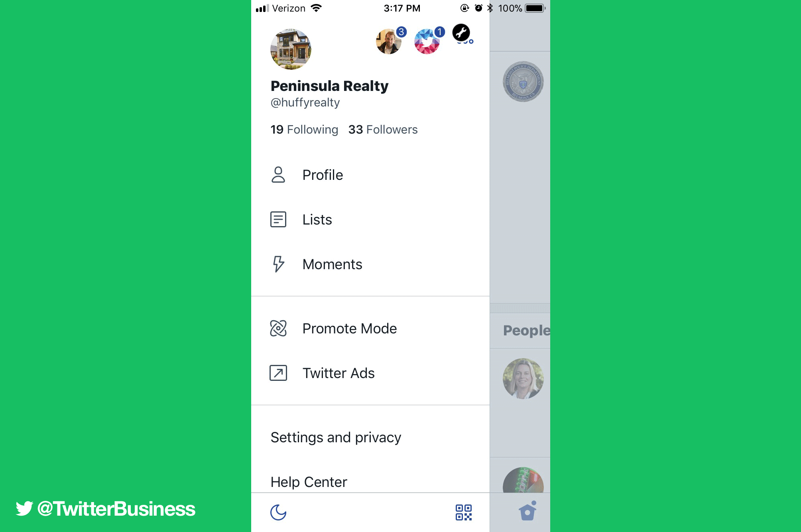Open Settings and privacy
801x532 pixels.
point(336,437)
